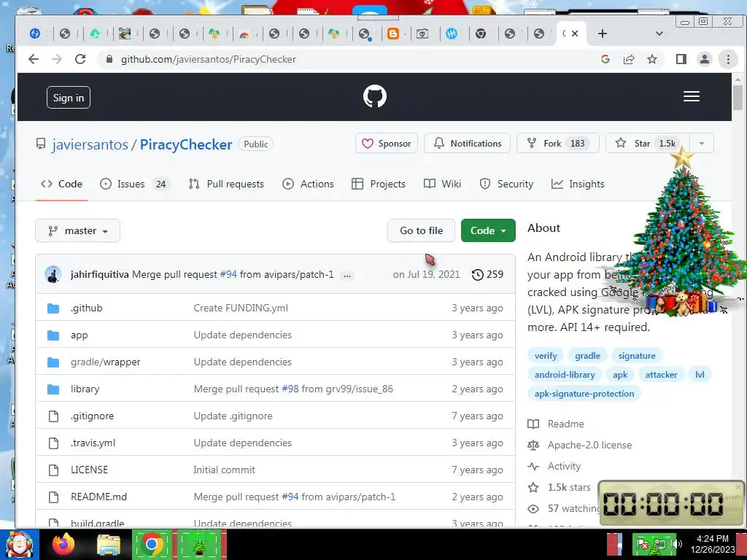The width and height of the screenshot is (747, 560).
Task: Open the master branch dropdown
Action: (x=77, y=230)
